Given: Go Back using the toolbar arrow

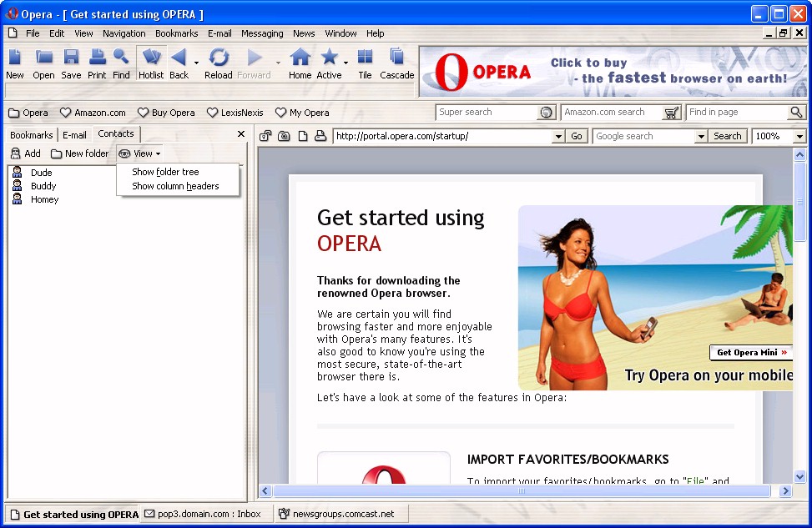Looking at the screenshot, I should pos(179,63).
